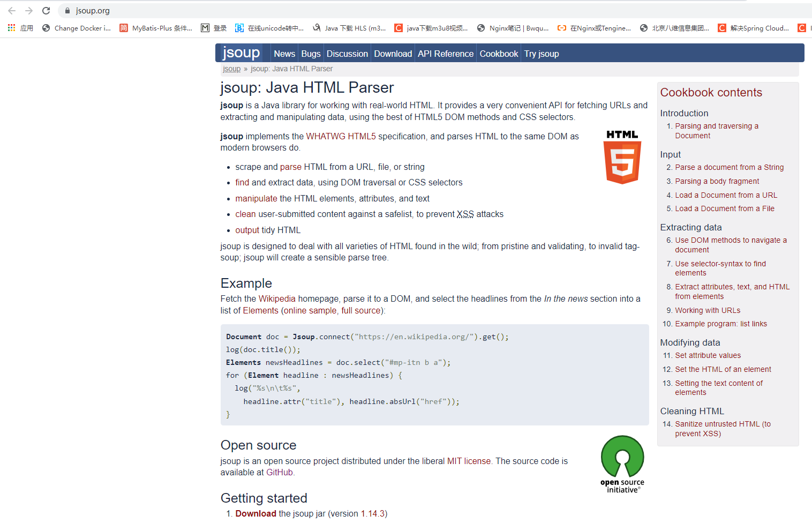812x523 pixels.
Task: Open the Discussion menu item
Action: 347,54
